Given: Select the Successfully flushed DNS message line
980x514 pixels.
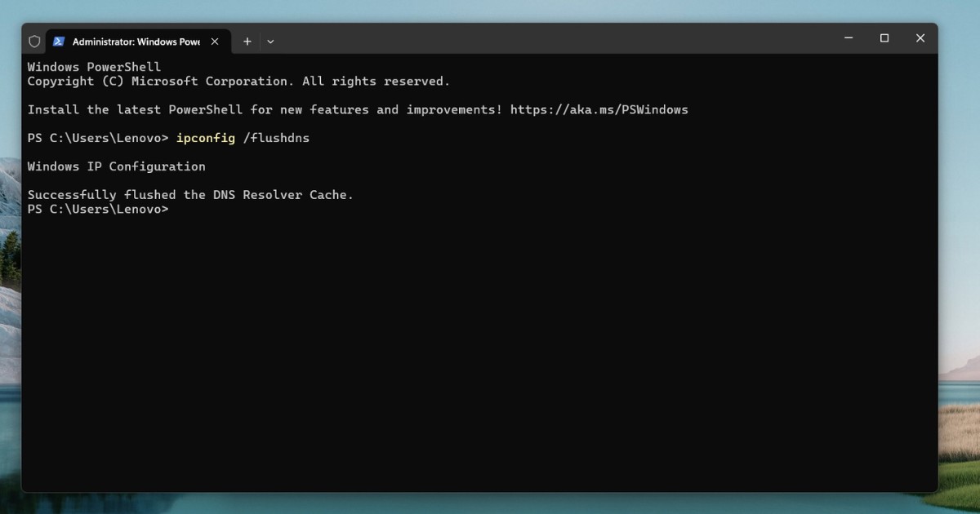Looking at the screenshot, I should tap(190, 194).
